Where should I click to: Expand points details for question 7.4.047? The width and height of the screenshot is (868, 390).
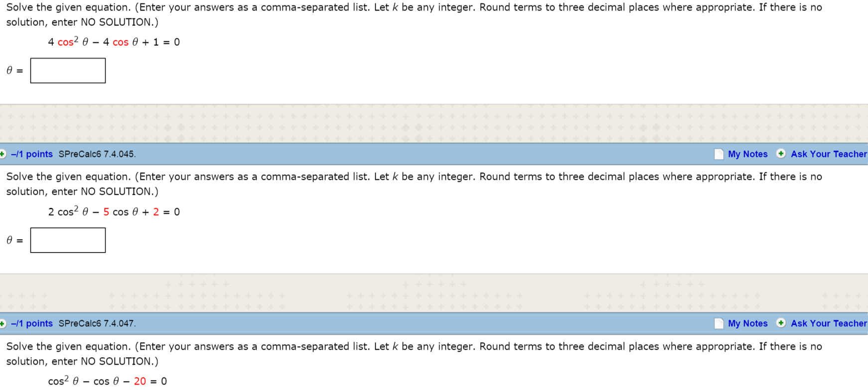2,324
